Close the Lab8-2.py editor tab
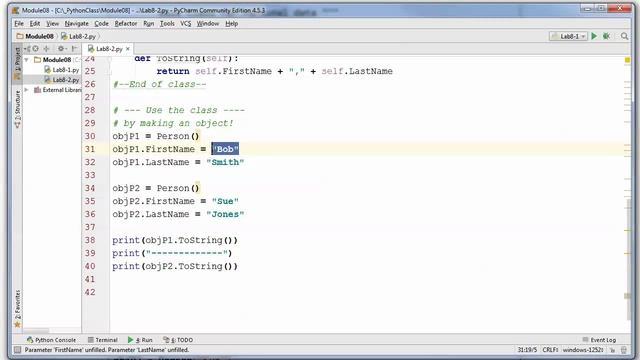The image size is (640, 360). (128, 49)
